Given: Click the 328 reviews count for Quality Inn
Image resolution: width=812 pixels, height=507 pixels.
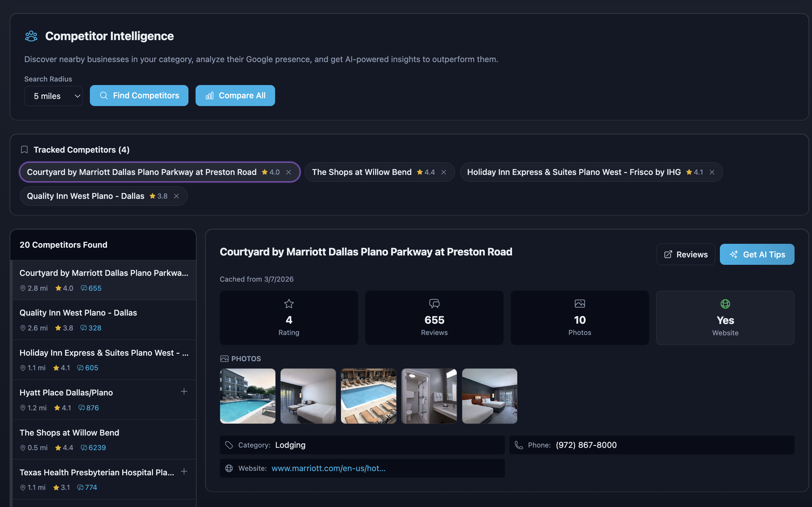Looking at the screenshot, I should (95, 328).
